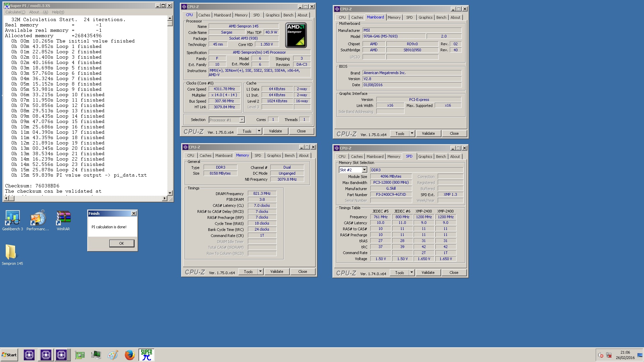Screen dimensions: 644x362
Task: Expand Tools dropdown arrow in CPU window
Action: [x=259, y=131]
